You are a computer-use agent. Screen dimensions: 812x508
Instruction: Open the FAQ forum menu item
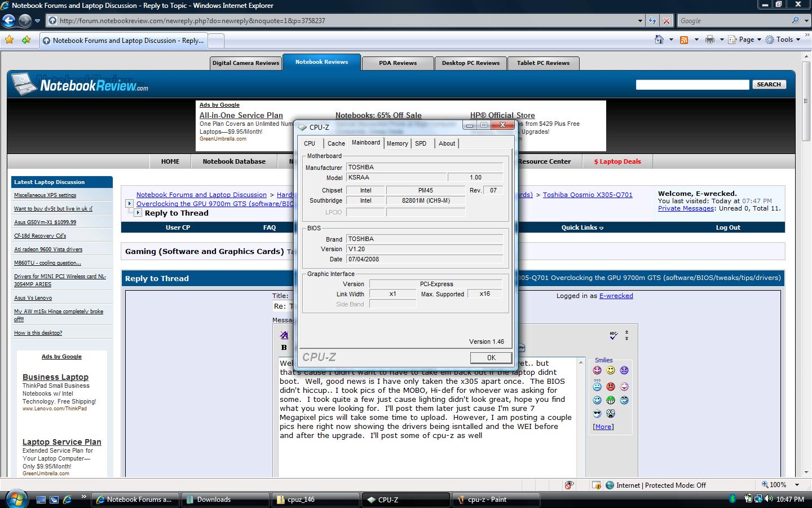[270, 227]
